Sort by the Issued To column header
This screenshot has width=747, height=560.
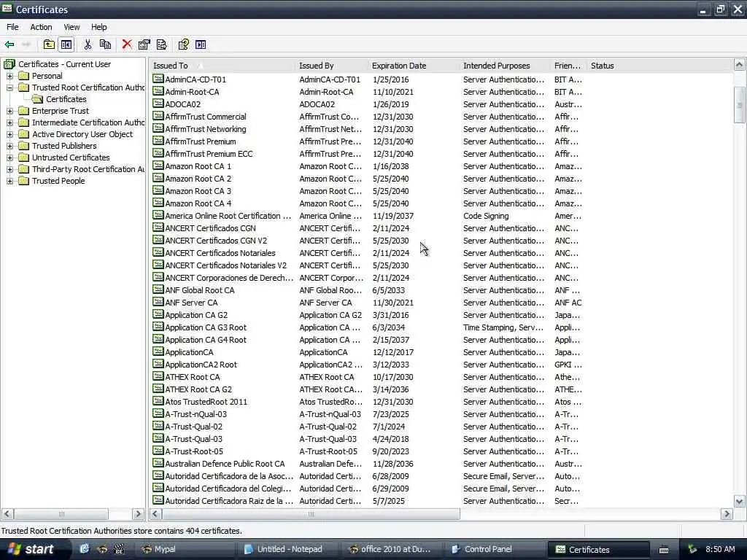tap(222, 66)
